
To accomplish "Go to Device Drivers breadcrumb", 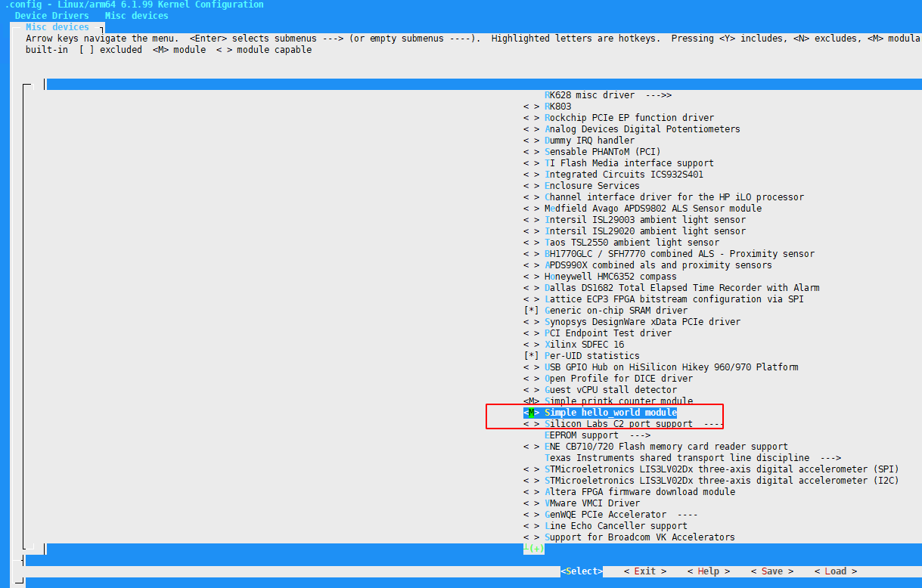I will point(51,16).
